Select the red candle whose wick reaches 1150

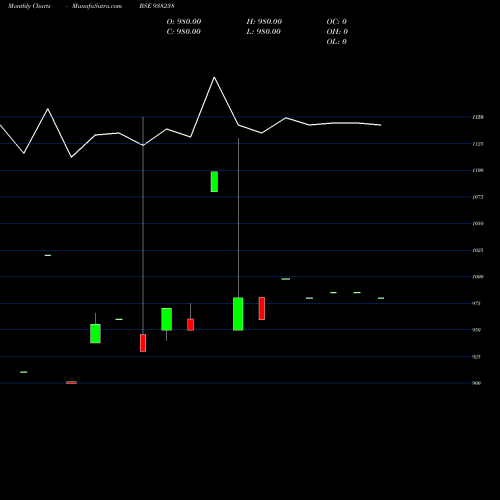(143, 343)
